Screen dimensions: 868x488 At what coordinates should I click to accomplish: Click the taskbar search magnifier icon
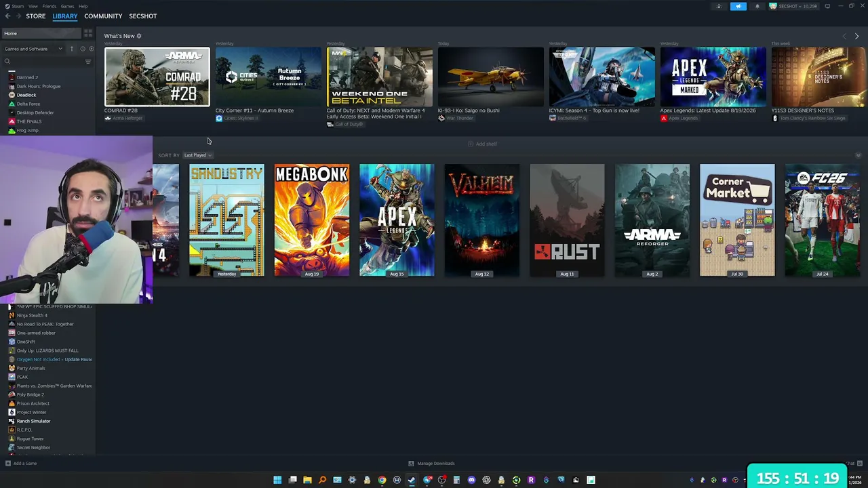pyautogui.click(x=322, y=480)
